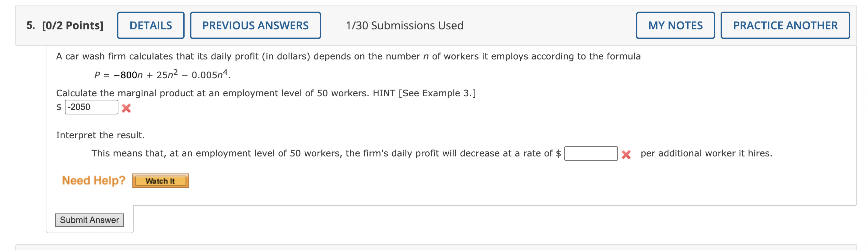Click PRACTICE ANOTHER version of this problem
Screen dimensions: 868x250
785,25
